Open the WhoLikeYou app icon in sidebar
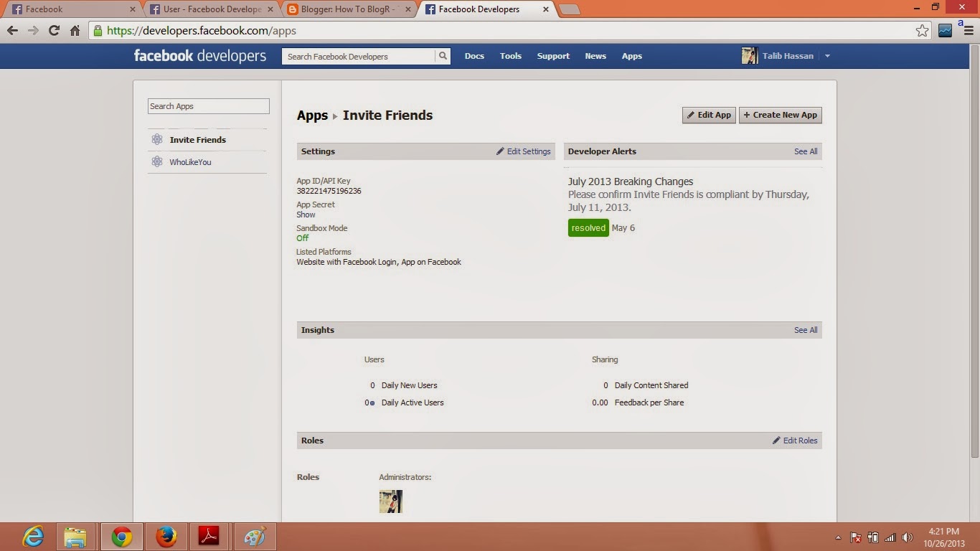The image size is (980, 551). (157, 162)
